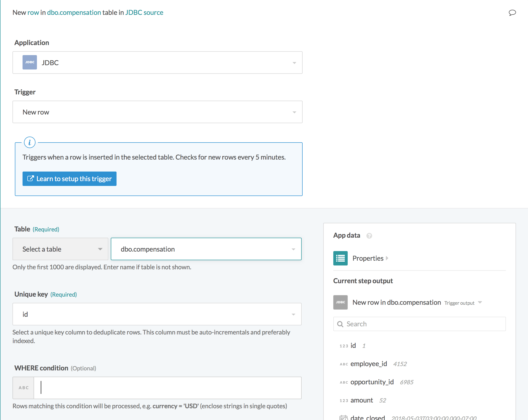Click the ABC type icon in WHERE field

(x=23, y=388)
